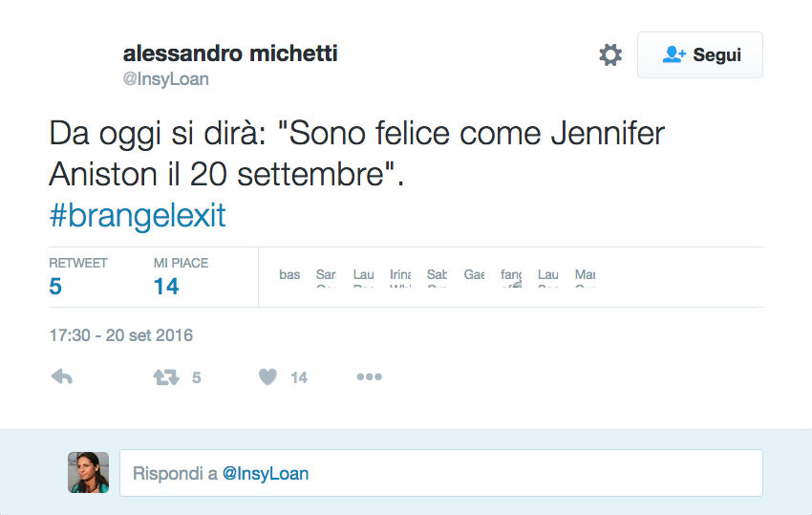Open the gear settings menu
This screenshot has width=812, height=515.
click(610, 54)
